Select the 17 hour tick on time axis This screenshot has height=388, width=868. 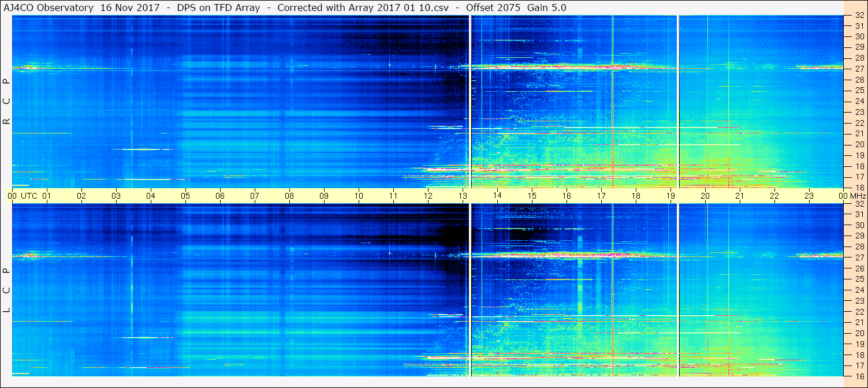pyautogui.click(x=601, y=196)
